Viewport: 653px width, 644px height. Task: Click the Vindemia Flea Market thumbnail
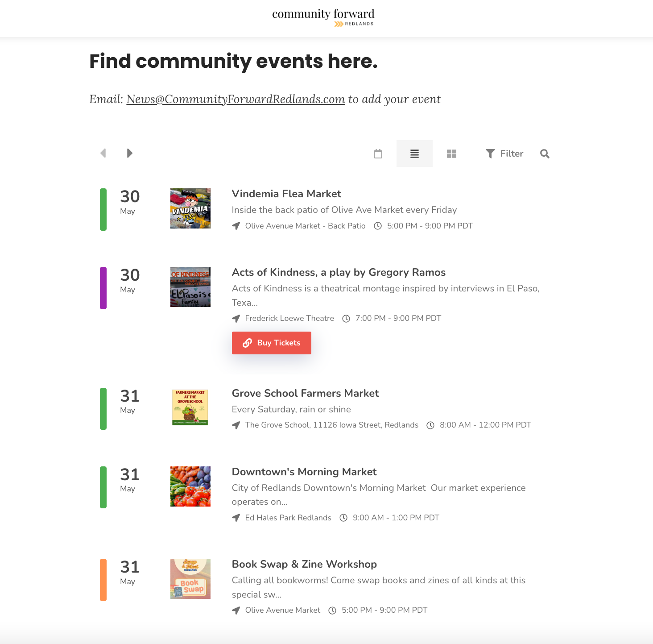(190, 208)
